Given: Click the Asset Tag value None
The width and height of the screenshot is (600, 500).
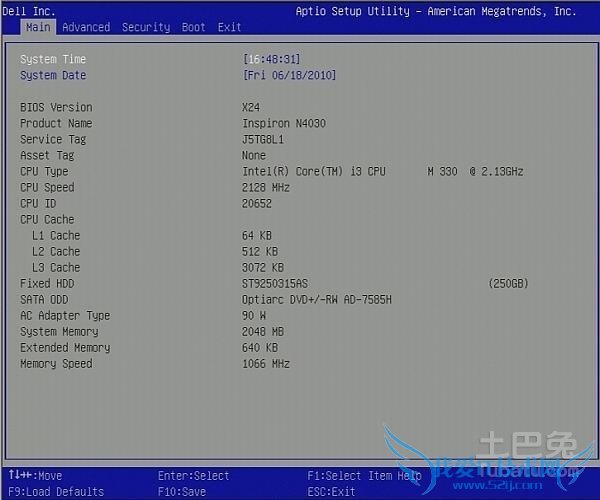Looking at the screenshot, I should pos(254,155).
